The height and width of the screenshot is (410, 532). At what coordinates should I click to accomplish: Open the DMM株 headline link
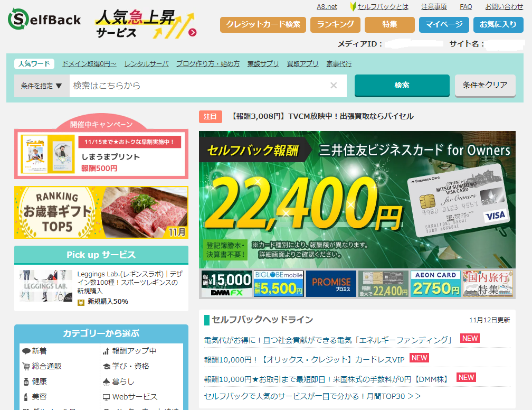[x=326, y=379]
